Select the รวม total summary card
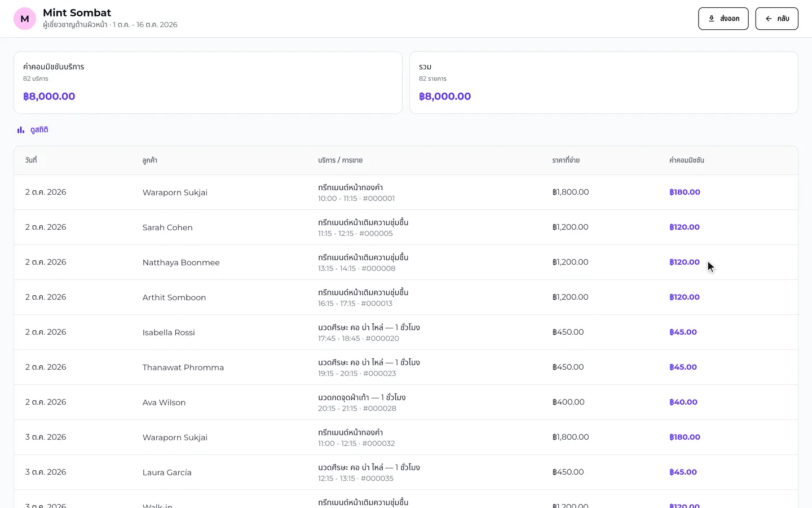This screenshot has height=508, width=812. pos(604,83)
